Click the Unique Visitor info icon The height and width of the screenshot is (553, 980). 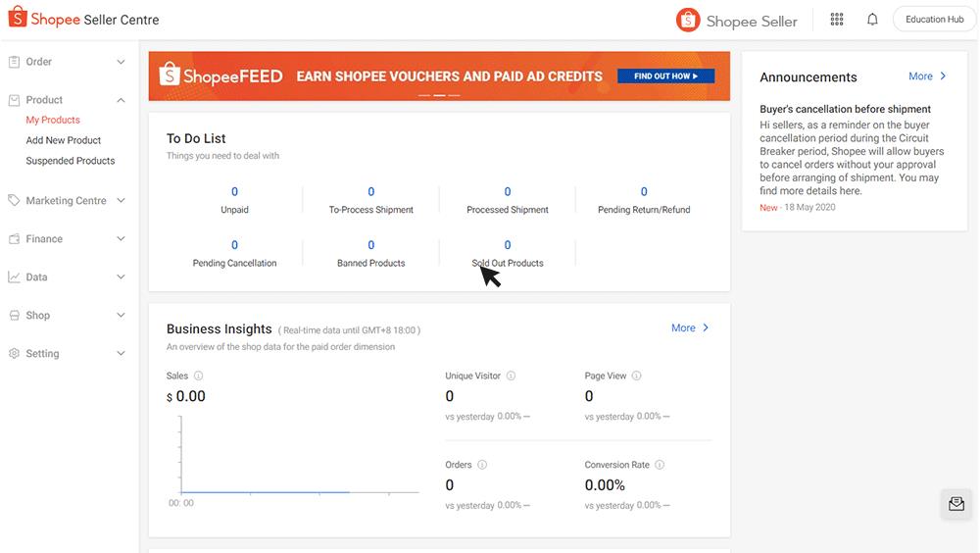(511, 376)
